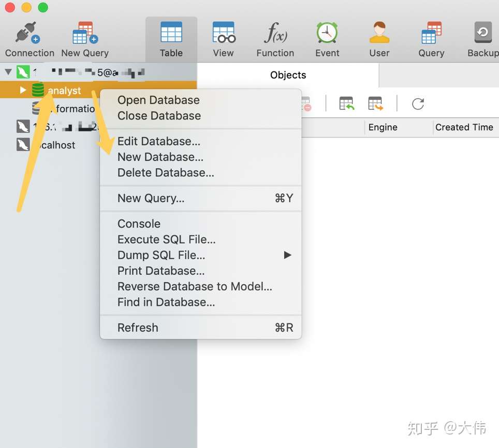Collapse the first connection's disclosure triangle

pos(8,72)
